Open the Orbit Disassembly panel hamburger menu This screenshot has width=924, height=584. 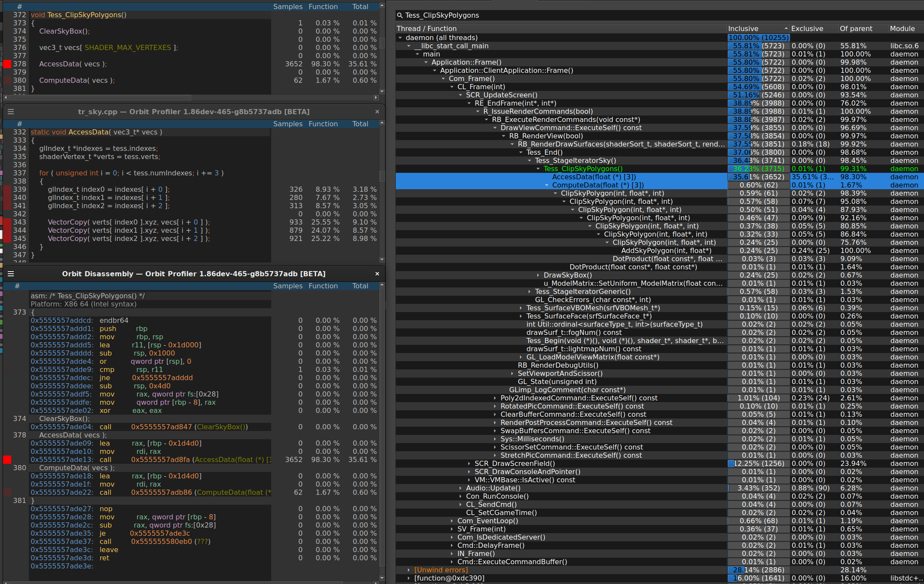pos(10,273)
